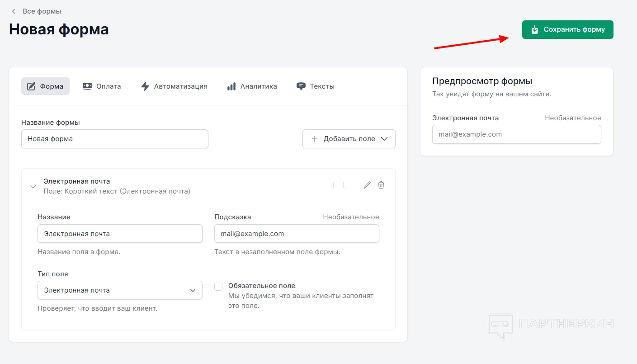The image size is (637, 364).
Task: Select the Тексты tab
Action: coord(316,86)
